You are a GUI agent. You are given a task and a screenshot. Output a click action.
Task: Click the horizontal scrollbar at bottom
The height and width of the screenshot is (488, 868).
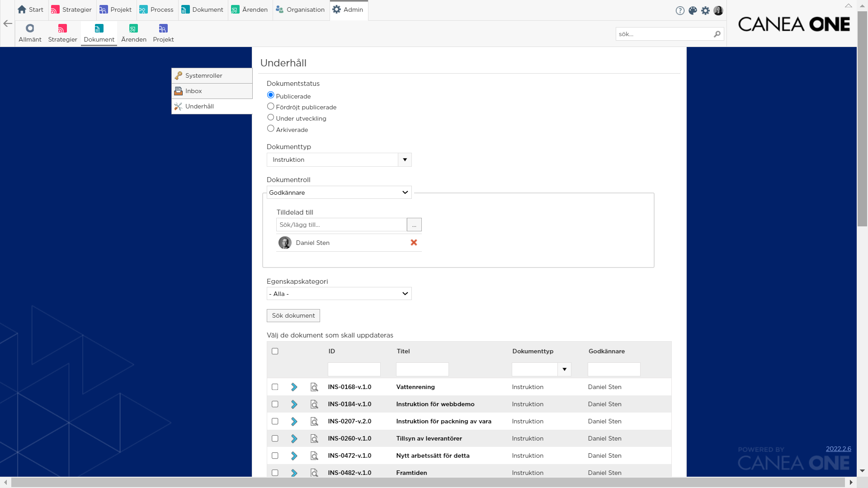tap(427, 482)
